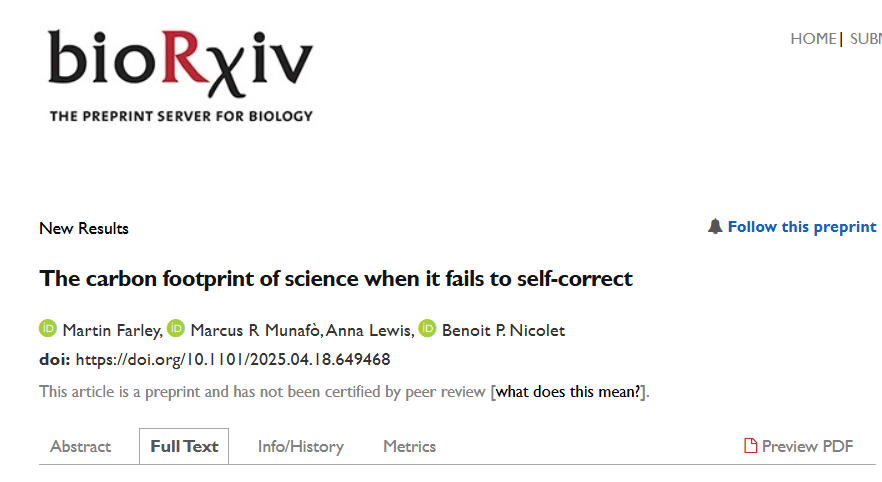The height and width of the screenshot is (482, 882).
Task: Click the 'what does this mean?' link
Action: 568,391
